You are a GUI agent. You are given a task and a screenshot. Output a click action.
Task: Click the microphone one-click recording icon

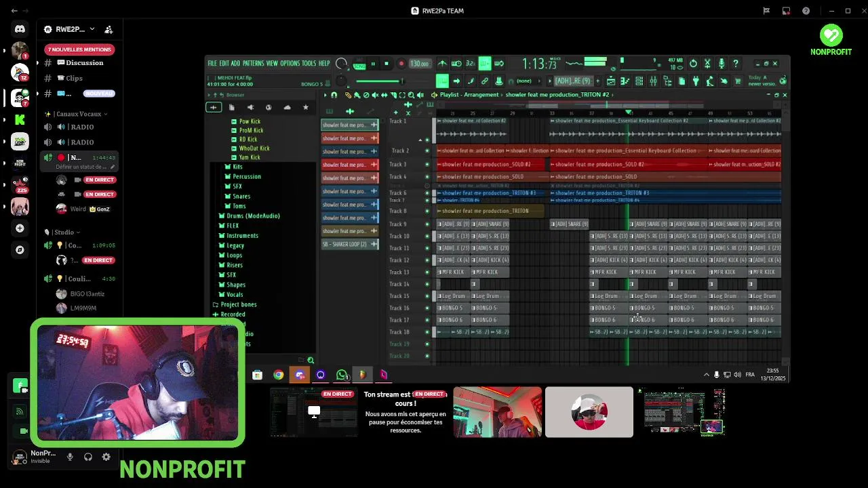[x=722, y=64]
